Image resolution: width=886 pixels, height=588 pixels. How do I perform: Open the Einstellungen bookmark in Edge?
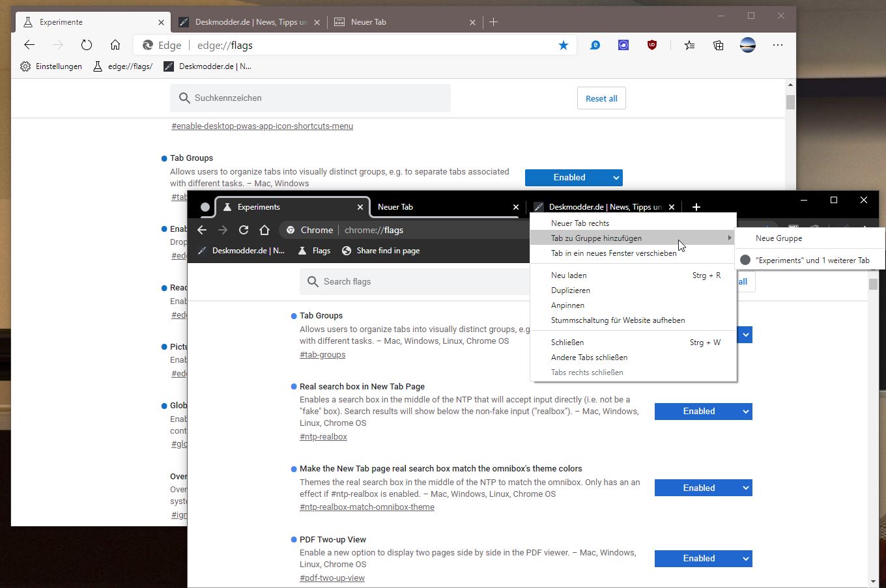(x=51, y=66)
